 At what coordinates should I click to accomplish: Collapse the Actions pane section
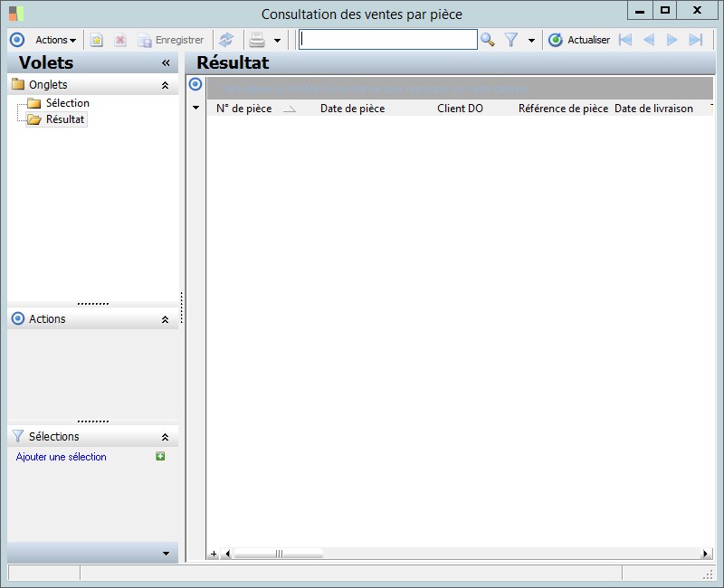pos(165,319)
